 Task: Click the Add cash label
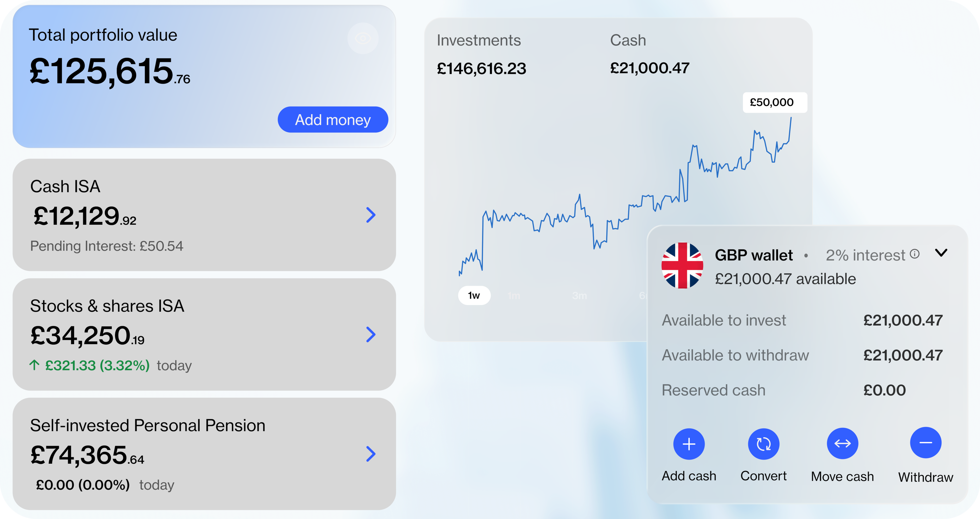point(689,476)
